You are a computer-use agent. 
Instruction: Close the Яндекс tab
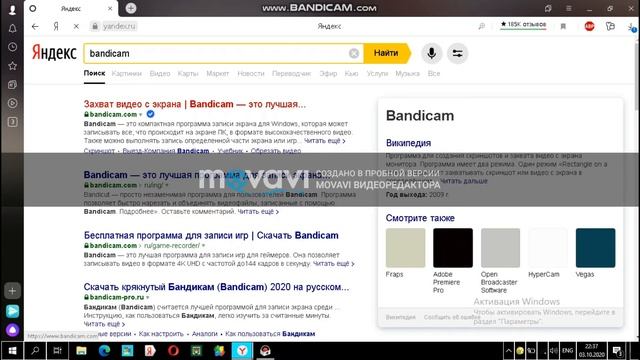pos(110,8)
